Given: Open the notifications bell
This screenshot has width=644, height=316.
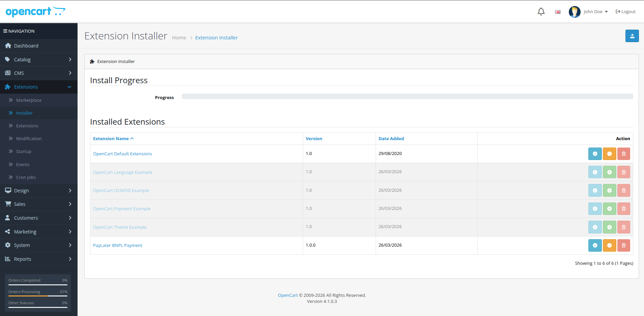Looking at the screenshot, I should point(541,12).
